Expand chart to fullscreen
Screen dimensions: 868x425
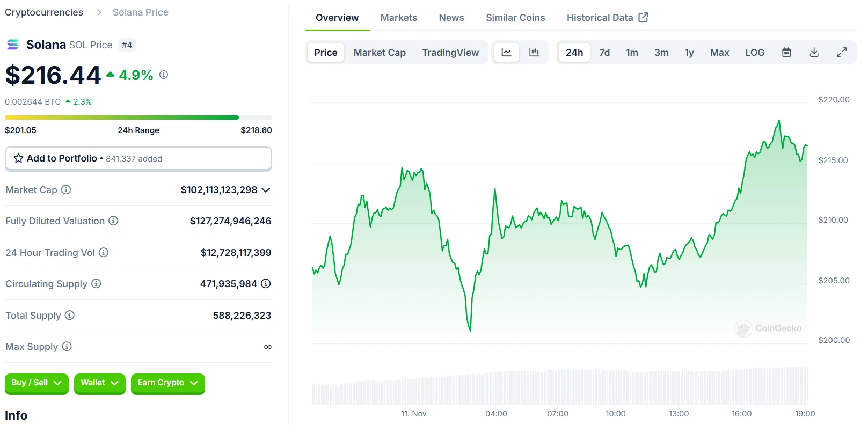pos(842,52)
